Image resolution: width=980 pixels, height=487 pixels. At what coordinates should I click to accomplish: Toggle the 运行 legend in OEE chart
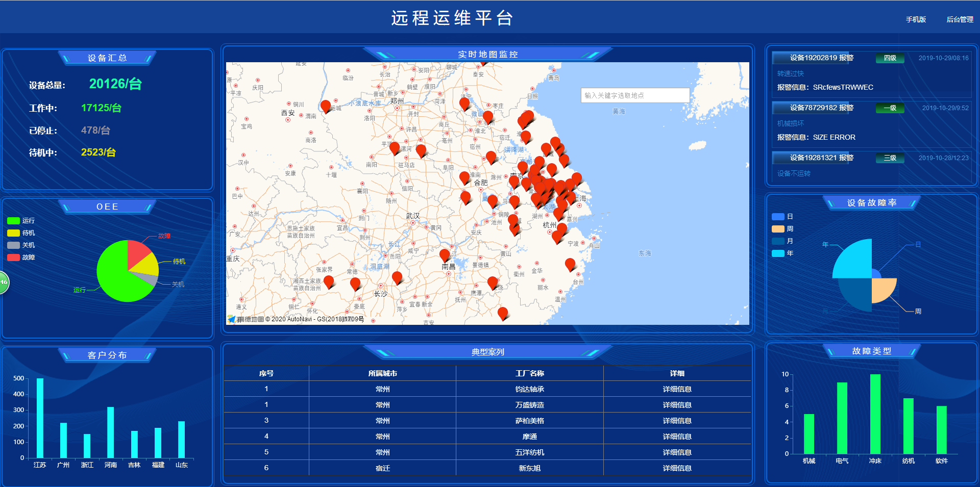[x=21, y=221]
